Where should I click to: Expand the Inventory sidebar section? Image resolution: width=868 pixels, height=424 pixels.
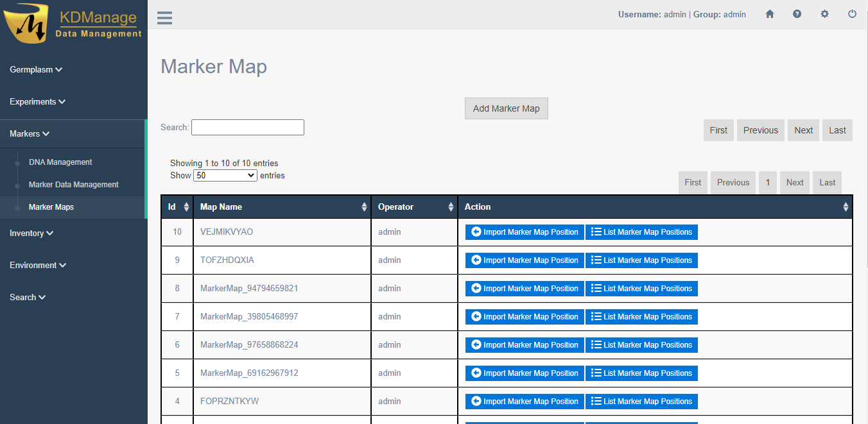[x=31, y=233]
